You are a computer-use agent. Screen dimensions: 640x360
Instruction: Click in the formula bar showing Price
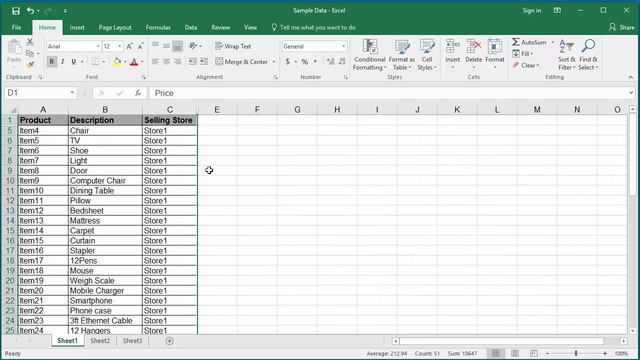[389, 93]
